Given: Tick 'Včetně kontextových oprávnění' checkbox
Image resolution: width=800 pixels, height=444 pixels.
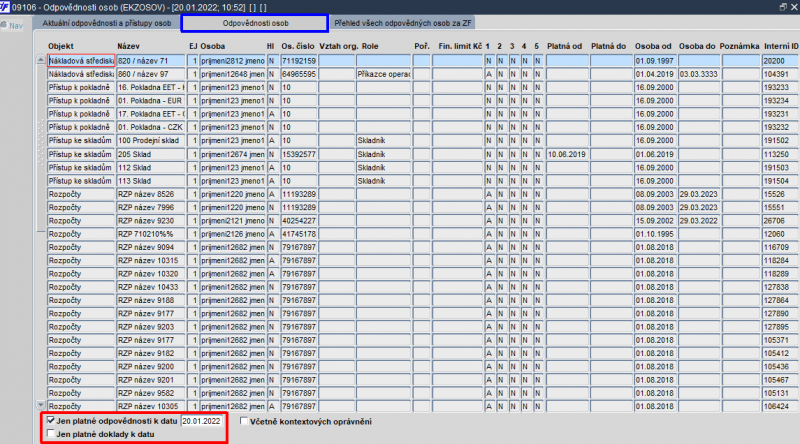Looking at the screenshot, I should [x=244, y=421].
